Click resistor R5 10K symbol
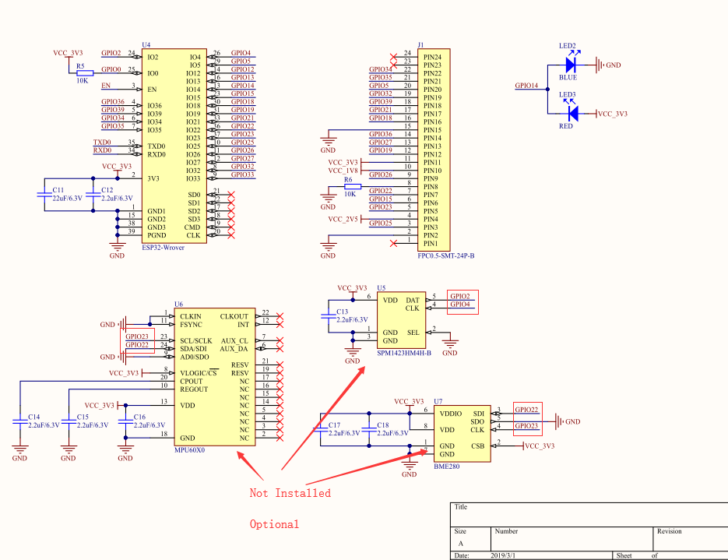The width and height of the screenshot is (728, 560). pos(85,73)
